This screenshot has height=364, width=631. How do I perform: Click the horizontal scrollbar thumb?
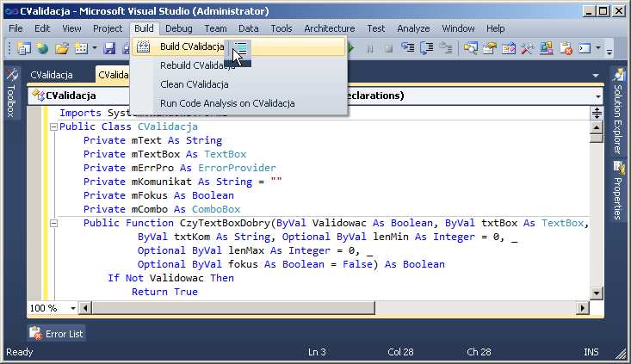point(233,308)
